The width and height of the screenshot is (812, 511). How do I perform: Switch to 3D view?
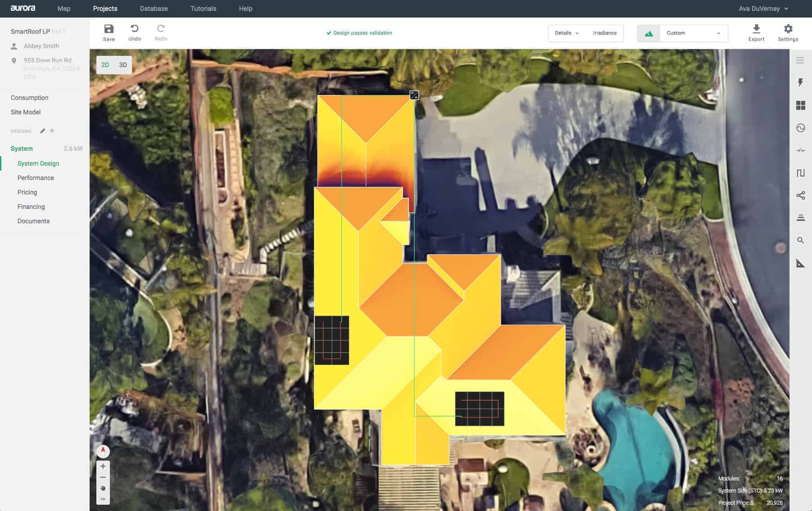123,65
